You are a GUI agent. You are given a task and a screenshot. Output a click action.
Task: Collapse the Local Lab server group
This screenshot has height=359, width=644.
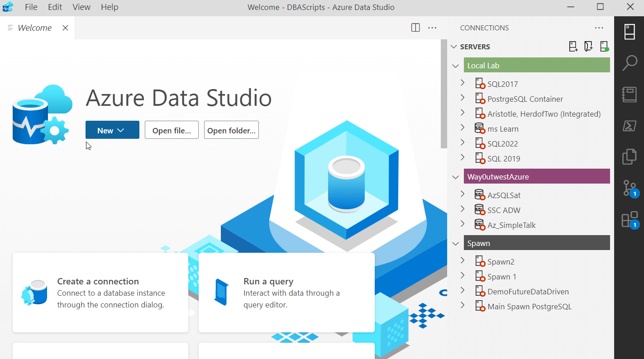click(456, 66)
